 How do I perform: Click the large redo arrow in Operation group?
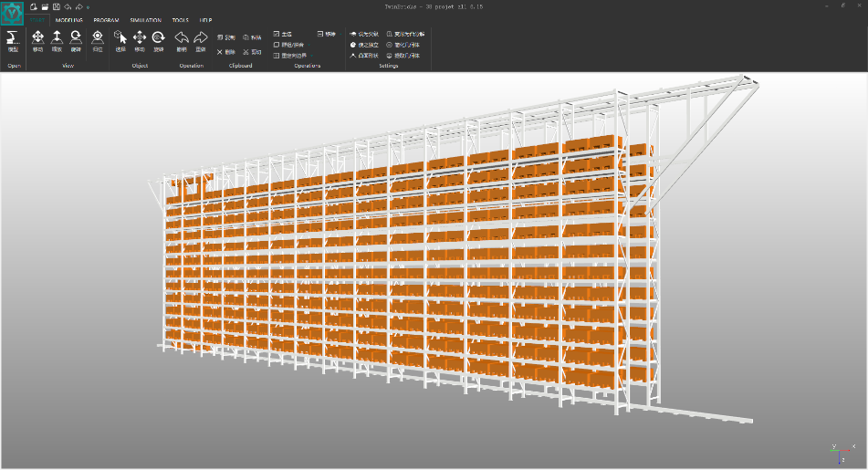pos(201,41)
